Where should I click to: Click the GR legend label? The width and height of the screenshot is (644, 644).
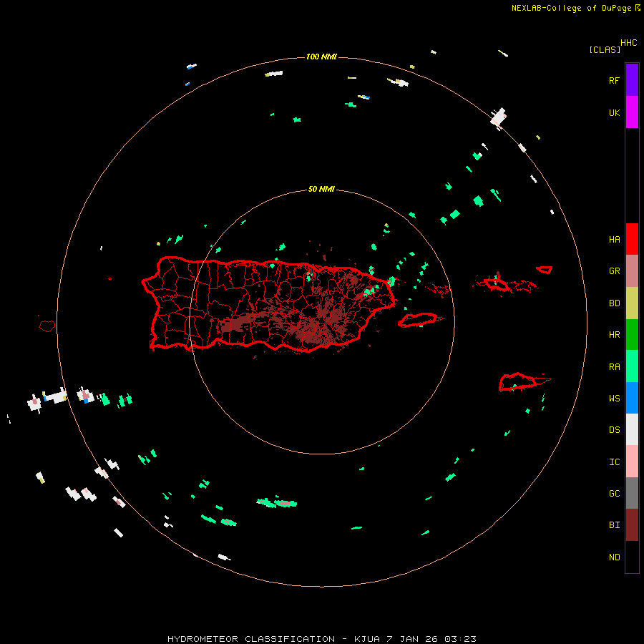614,271
